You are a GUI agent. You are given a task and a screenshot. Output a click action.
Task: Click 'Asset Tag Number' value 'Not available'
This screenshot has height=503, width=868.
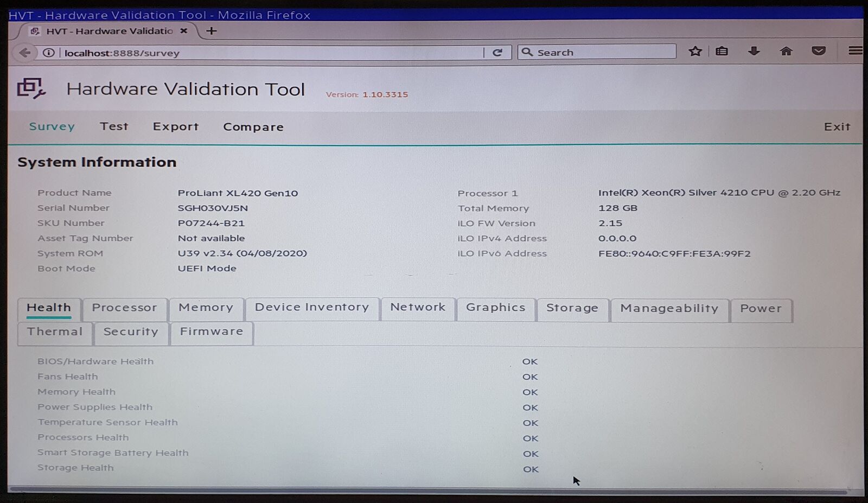[x=211, y=238]
